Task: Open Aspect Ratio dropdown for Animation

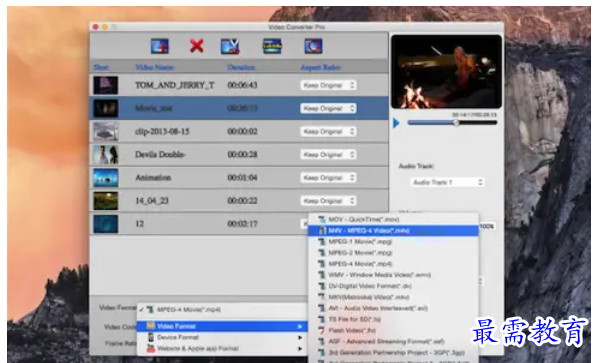Action: (328, 178)
